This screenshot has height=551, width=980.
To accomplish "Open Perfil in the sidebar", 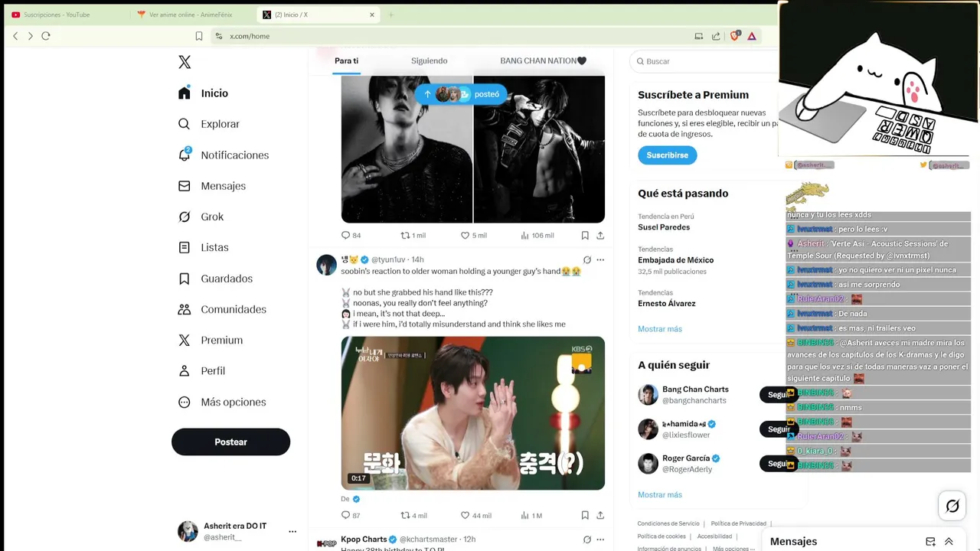I will pos(201,371).
